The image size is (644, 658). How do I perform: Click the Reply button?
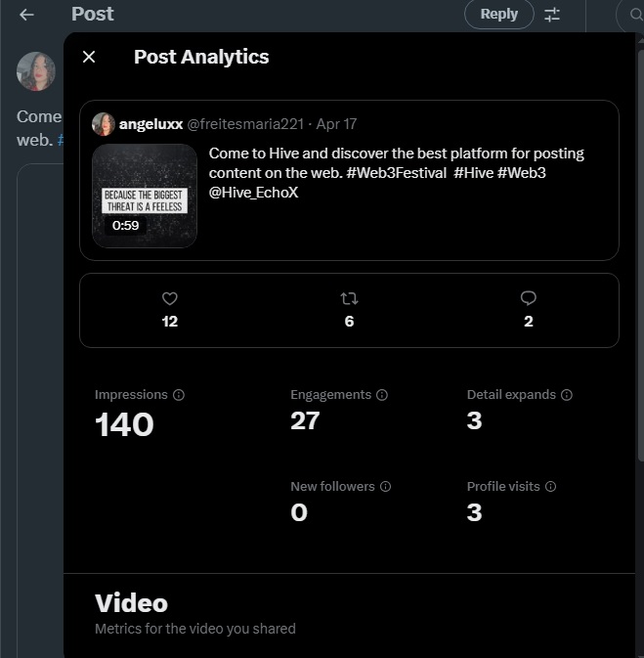tap(498, 15)
